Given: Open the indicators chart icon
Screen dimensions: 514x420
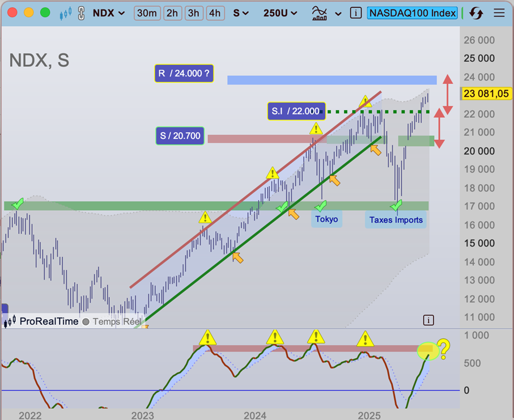Looking at the screenshot, I should click(x=319, y=14).
